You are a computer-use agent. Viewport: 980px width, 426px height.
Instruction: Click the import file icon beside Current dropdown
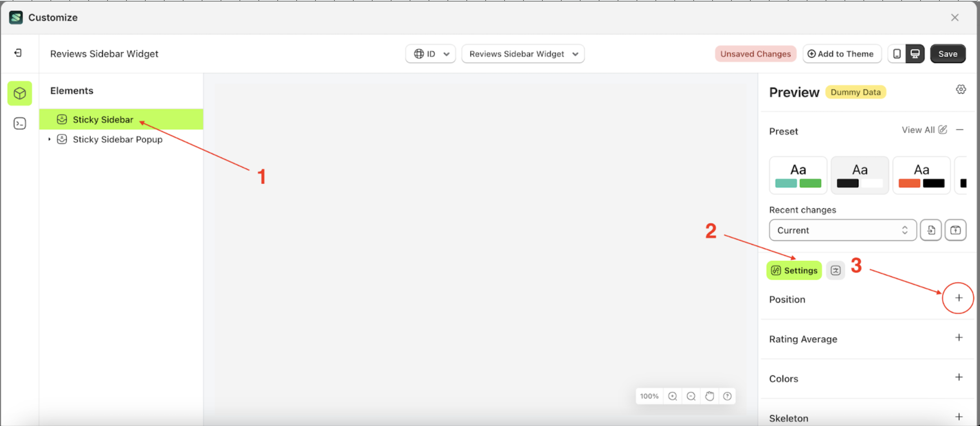(931, 230)
